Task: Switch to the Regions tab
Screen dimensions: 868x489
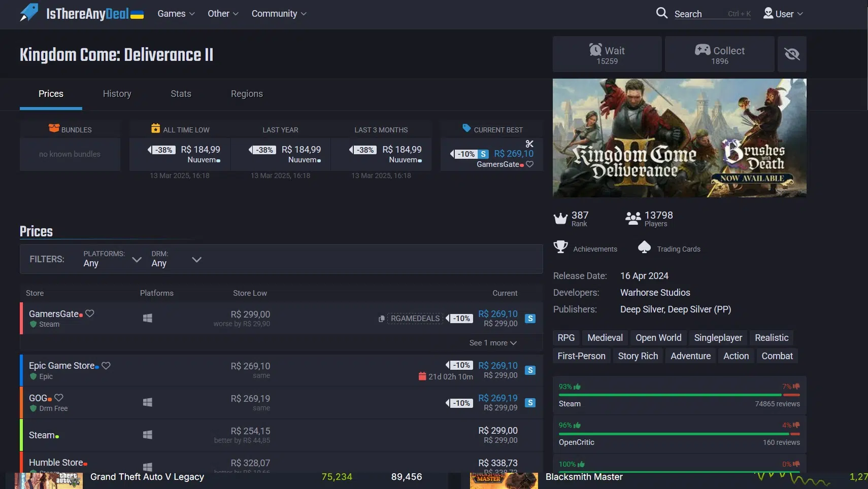Action: (x=247, y=94)
